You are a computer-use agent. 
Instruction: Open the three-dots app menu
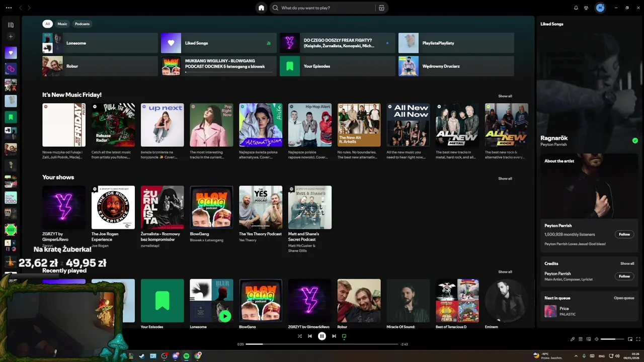pos(9,8)
